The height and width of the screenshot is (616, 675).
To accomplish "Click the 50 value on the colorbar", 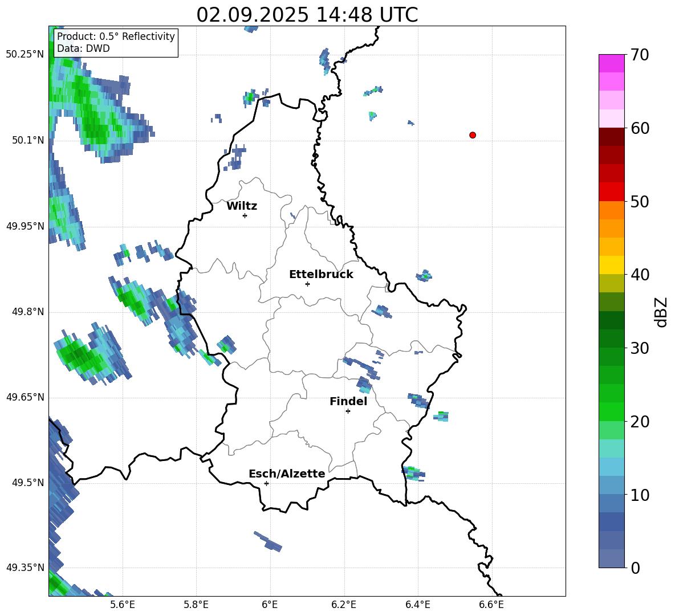I will tap(640, 202).
